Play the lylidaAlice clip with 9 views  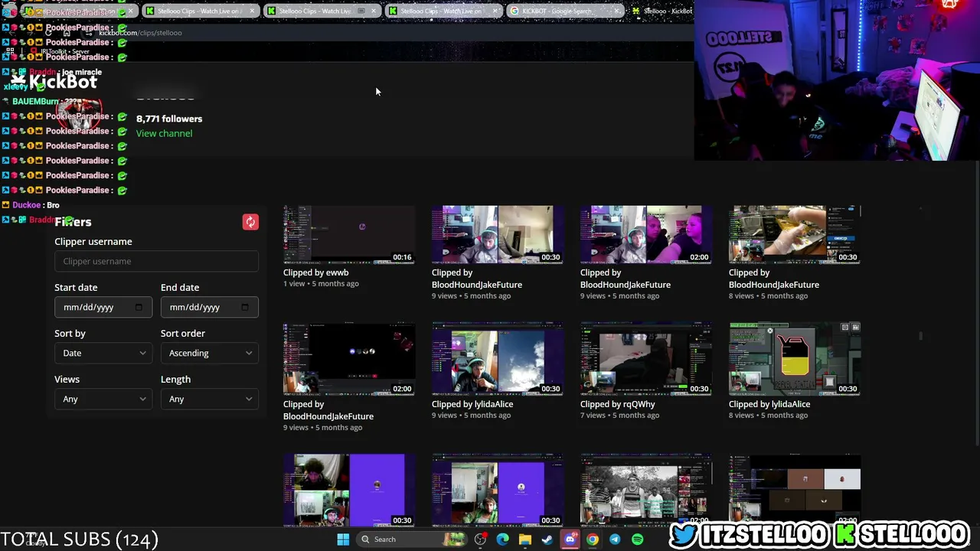[x=498, y=359]
